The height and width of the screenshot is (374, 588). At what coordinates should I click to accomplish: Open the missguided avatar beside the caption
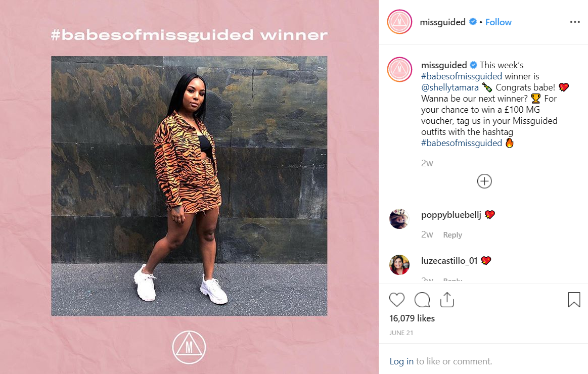point(399,70)
